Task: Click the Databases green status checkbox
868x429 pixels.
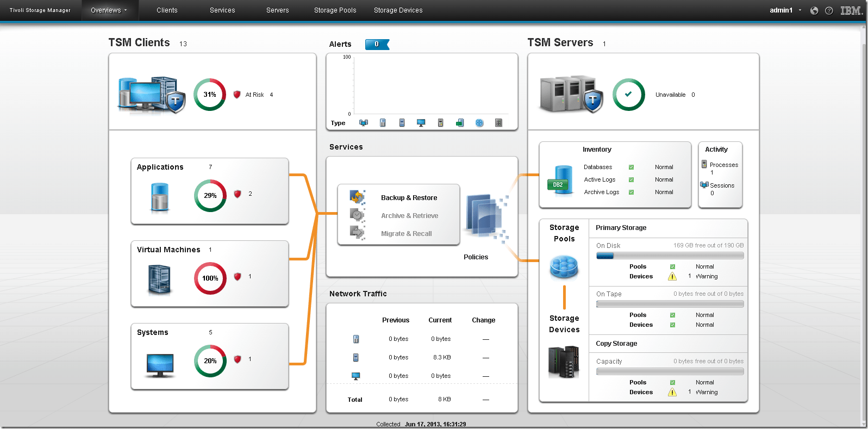Action: click(631, 167)
